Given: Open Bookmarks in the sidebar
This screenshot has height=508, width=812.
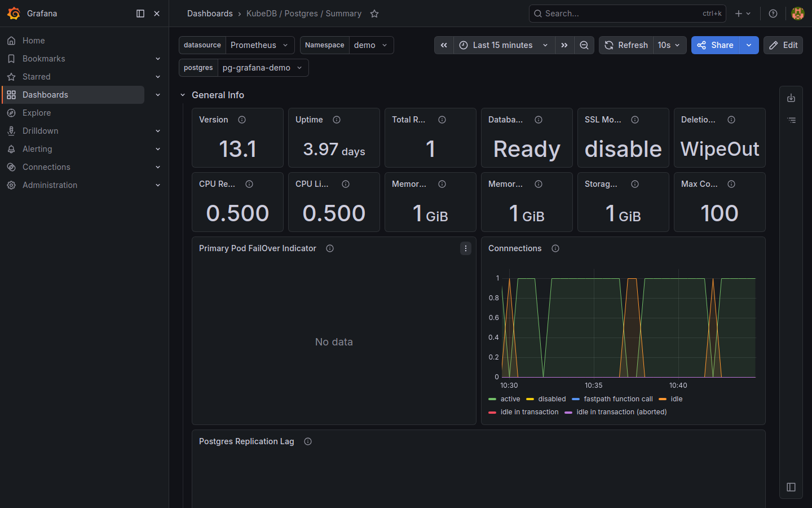Looking at the screenshot, I should pos(44,59).
